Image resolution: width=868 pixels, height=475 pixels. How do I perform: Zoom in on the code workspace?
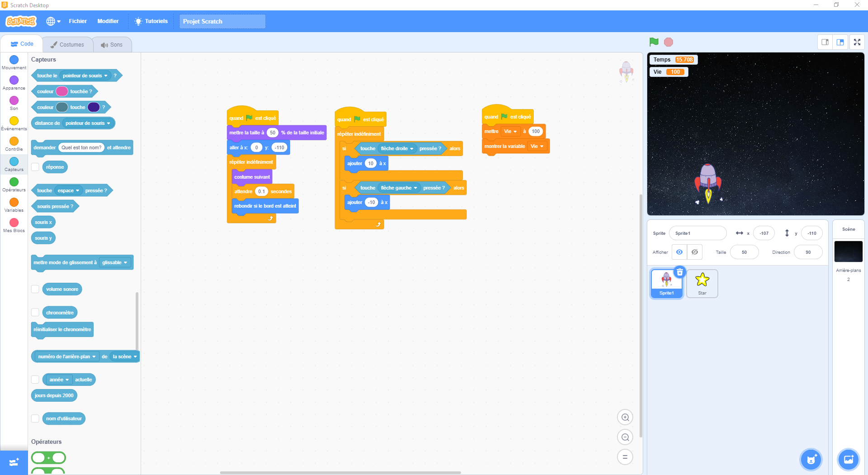(x=625, y=418)
